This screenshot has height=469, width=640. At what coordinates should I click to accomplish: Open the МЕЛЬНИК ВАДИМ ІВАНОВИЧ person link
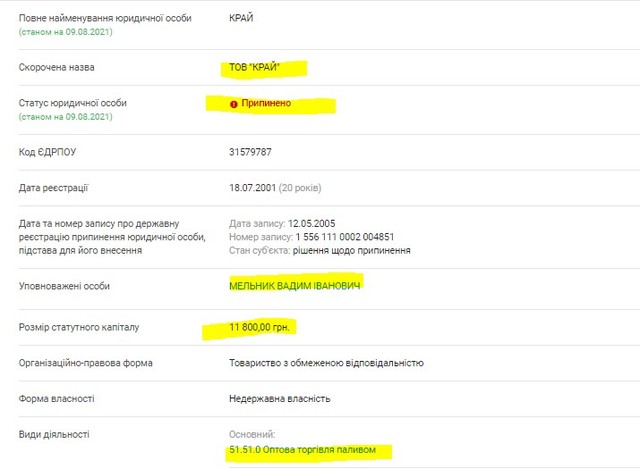[294, 285]
